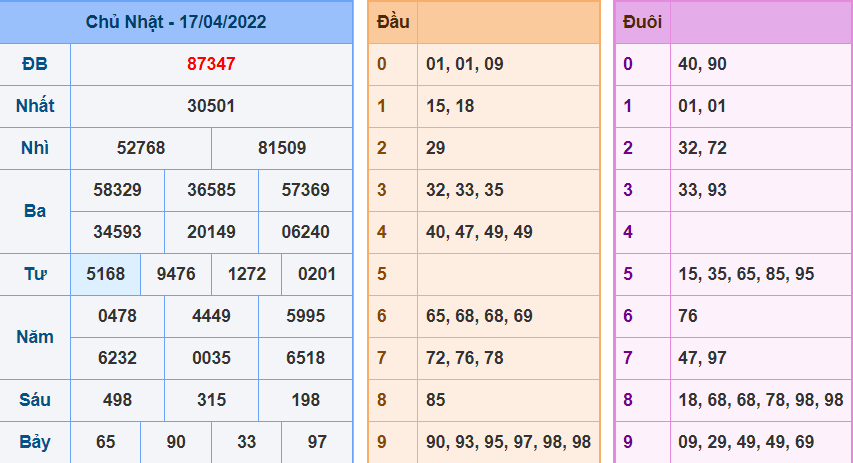Select Đuôi row values 15, 35, 65, 85, 95
The image size is (853, 463).
point(746,274)
